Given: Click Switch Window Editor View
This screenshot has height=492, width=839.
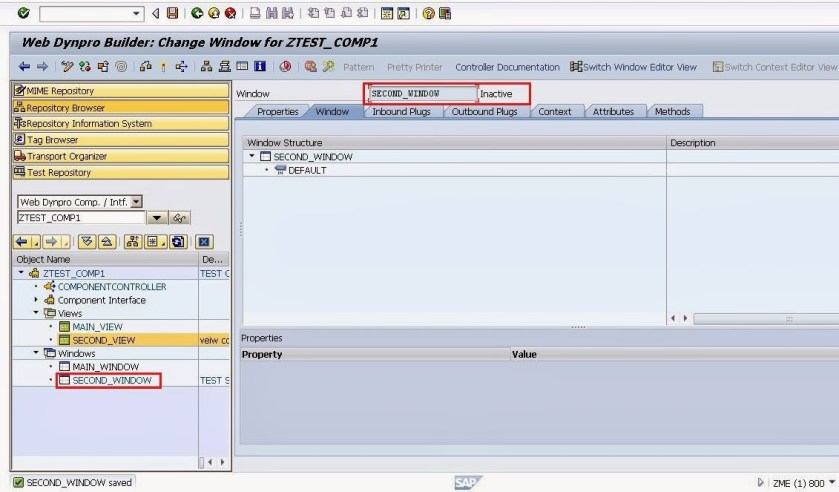Looking at the screenshot, I should click(634, 67).
